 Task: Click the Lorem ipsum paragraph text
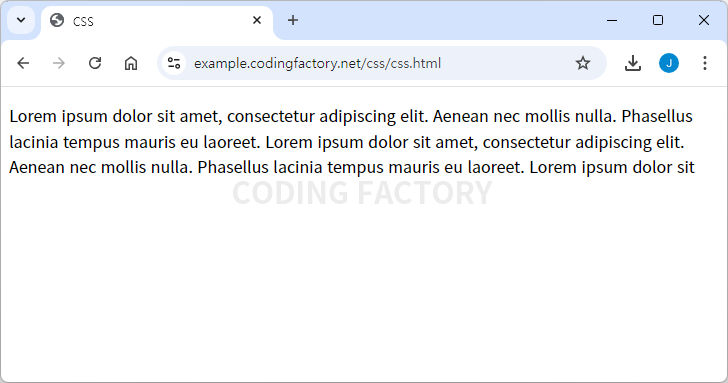[x=352, y=142]
